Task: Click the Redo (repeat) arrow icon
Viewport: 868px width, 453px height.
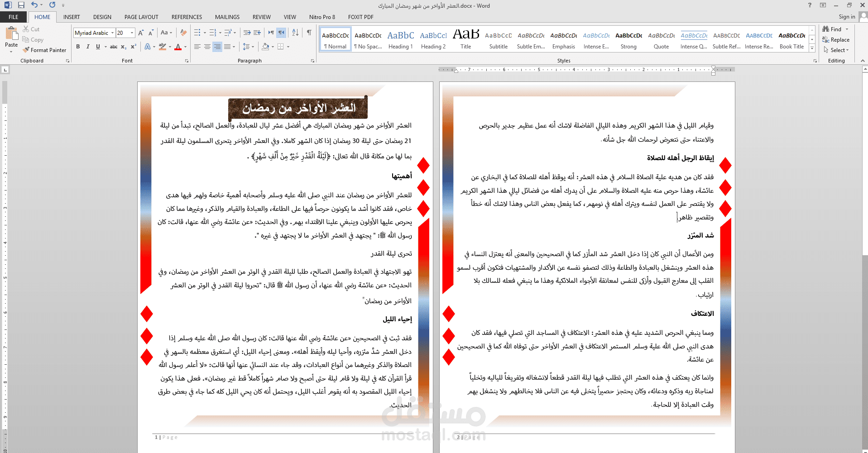Action: 53,5
